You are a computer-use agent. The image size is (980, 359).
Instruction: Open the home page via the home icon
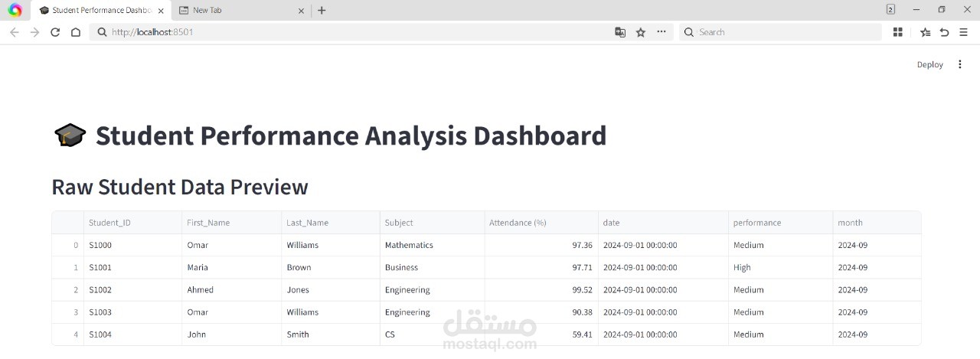75,32
